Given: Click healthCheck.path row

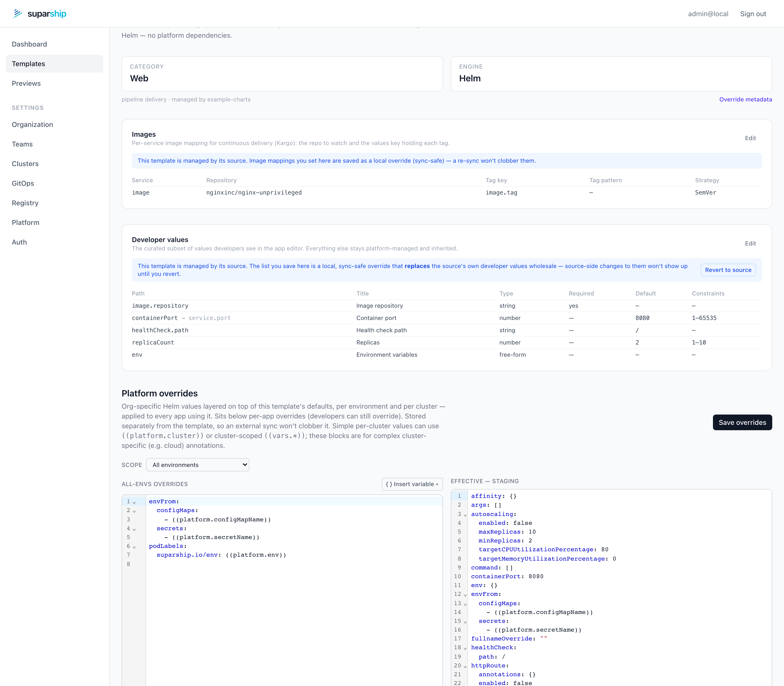Looking at the screenshot, I should click(447, 330).
